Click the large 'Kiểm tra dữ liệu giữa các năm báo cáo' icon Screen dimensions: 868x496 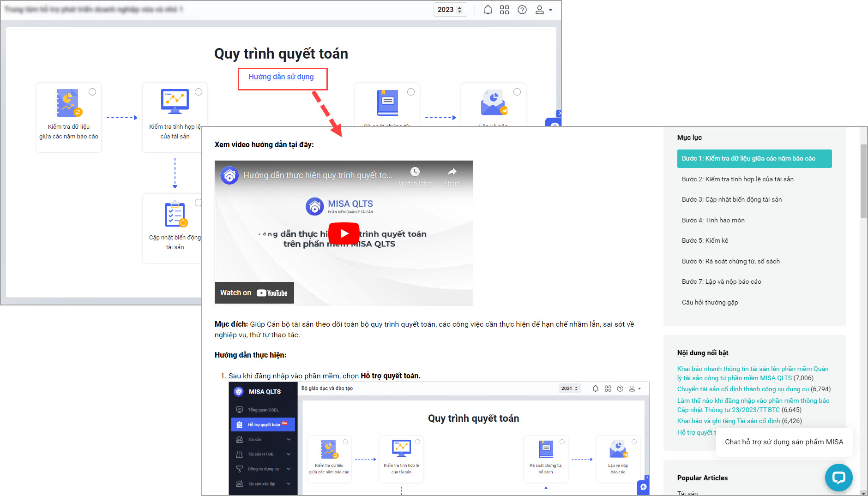point(69,102)
